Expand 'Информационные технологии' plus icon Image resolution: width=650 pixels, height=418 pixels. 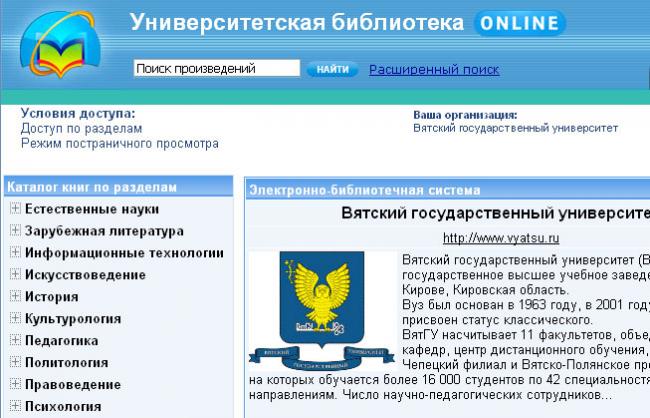coord(15,253)
